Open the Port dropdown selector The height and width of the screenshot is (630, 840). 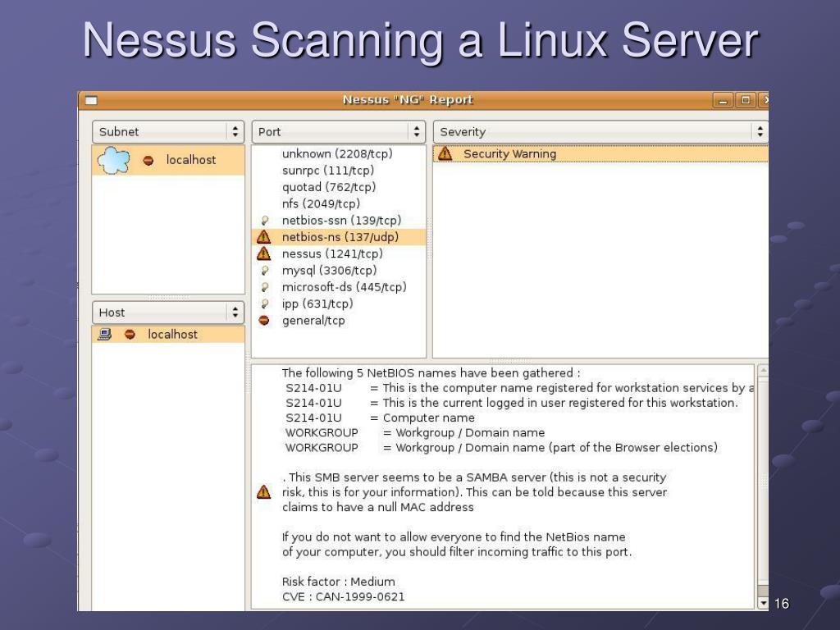(x=339, y=132)
